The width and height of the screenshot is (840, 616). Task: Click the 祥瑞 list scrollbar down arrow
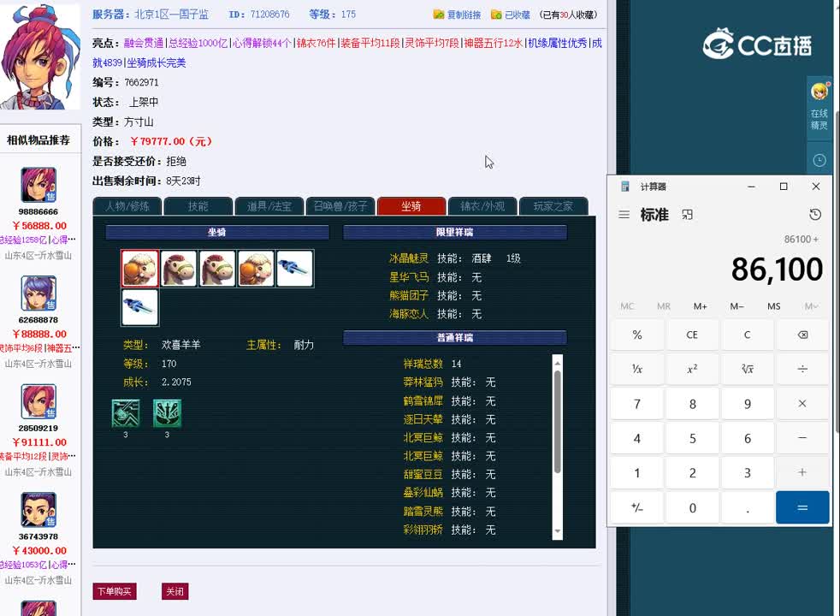click(x=558, y=531)
